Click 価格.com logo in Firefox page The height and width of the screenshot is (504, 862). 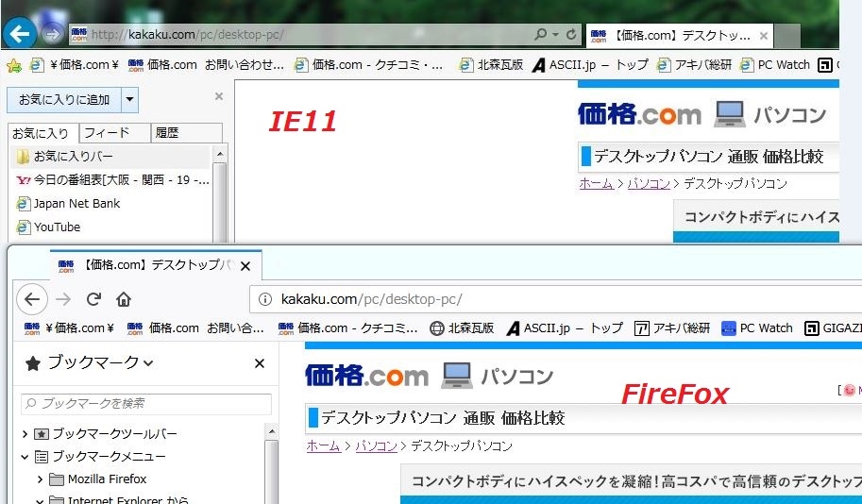point(366,377)
